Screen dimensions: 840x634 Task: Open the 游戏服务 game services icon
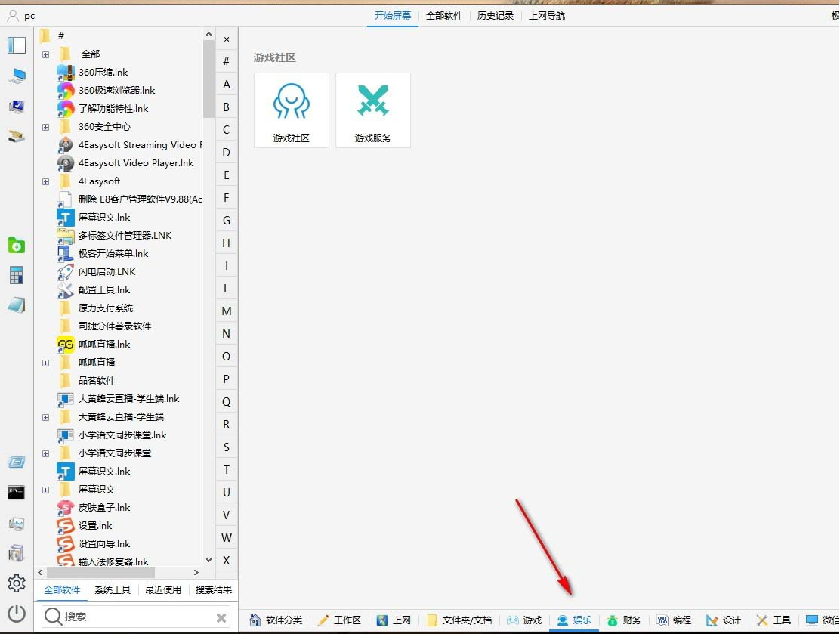coord(372,110)
